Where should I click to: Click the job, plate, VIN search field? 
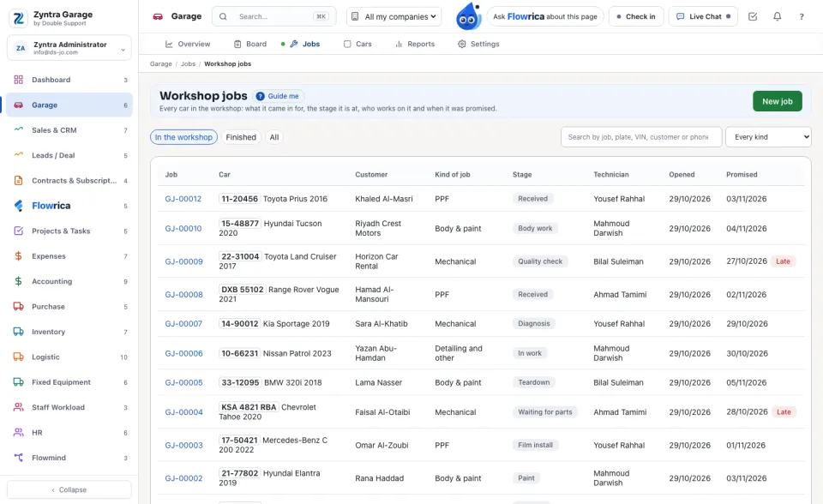[641, 137]
